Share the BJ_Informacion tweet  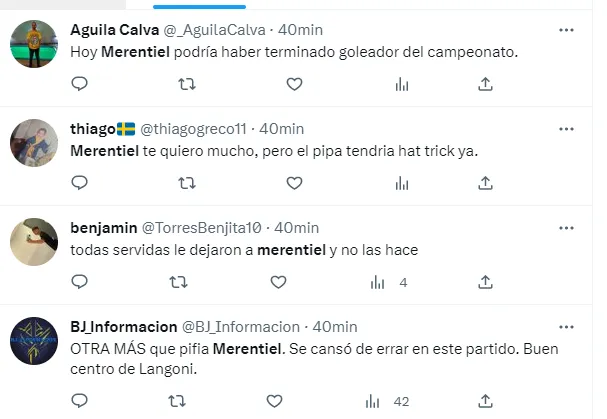click(x=485, y=401)
